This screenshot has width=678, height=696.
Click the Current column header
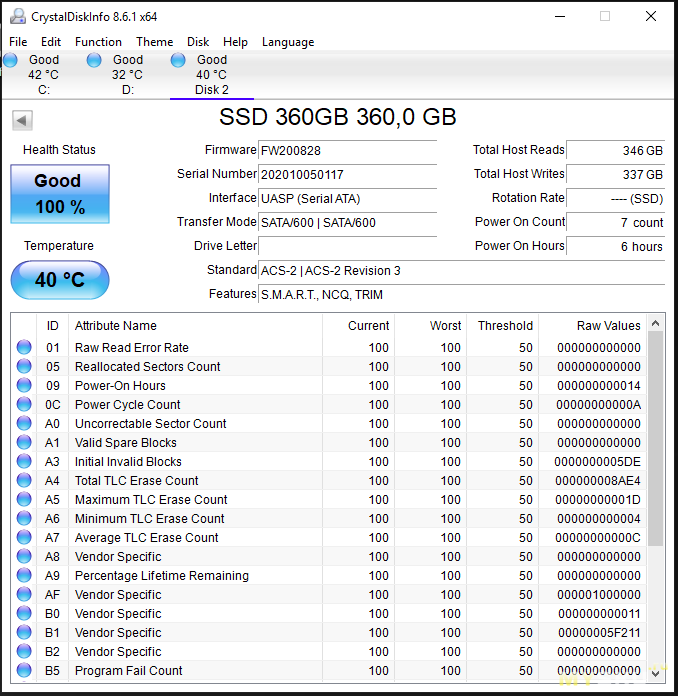[x=359, y=326]
